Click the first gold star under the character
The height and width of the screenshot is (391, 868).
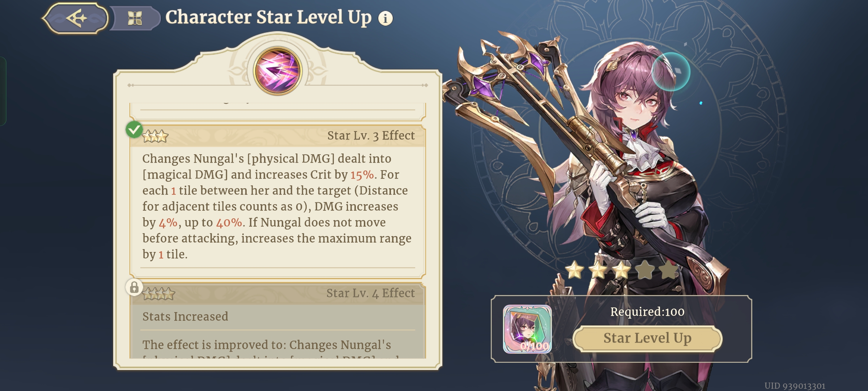pyautogui.click(x=574, y=270)
